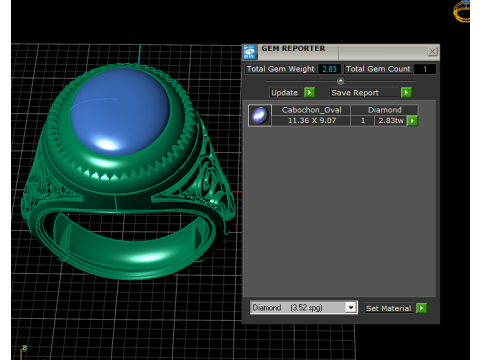Click the Set Material label
The height and width of the screenshot is (360, 480).
(x=389, y=308)
